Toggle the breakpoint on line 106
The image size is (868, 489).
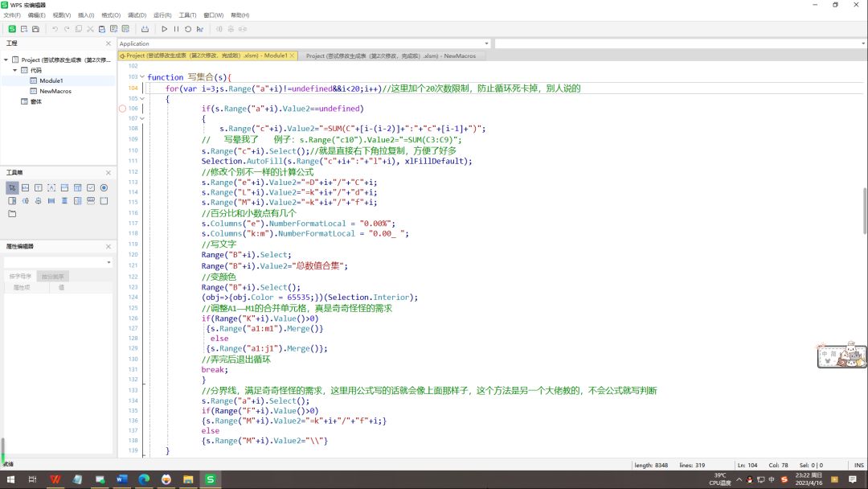click(x=123, y=108)
